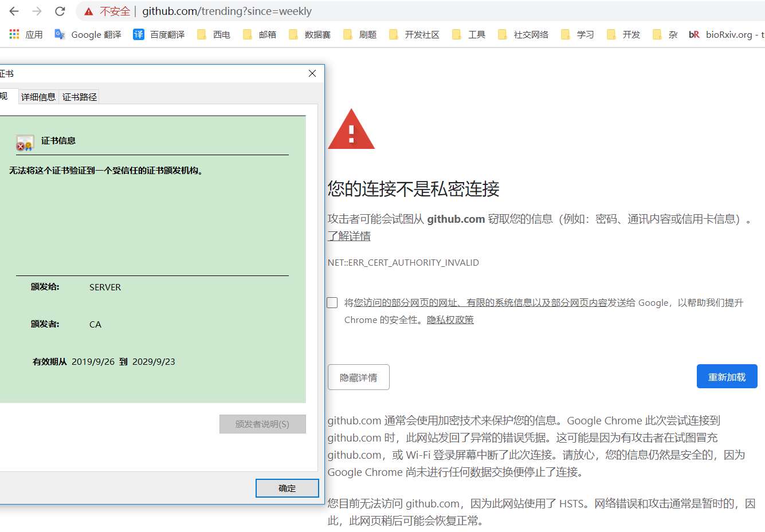765x532 pixels.
Task: Switch to the 详细信息 tab
Action: (38, 97)
